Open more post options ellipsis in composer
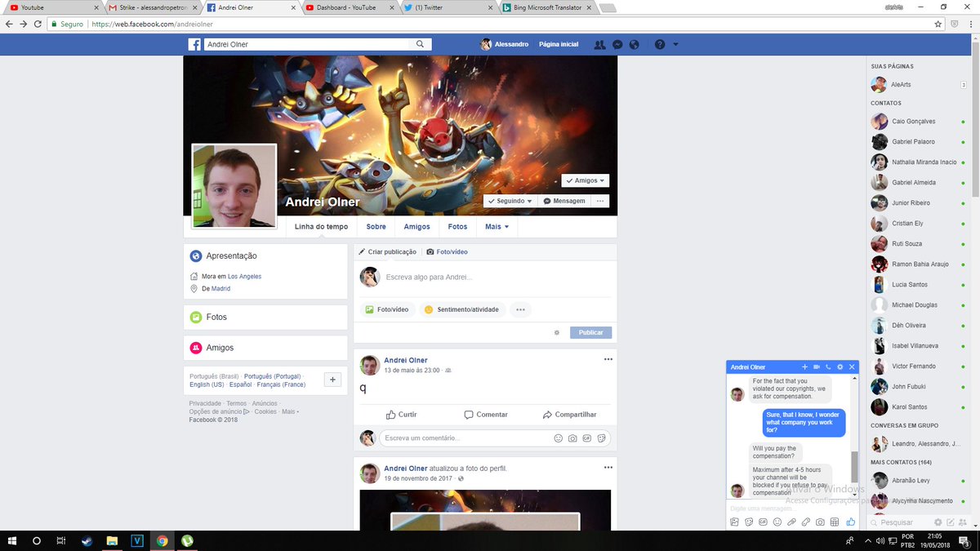Screen dimensions: 980x551 (x=520, y=309)
